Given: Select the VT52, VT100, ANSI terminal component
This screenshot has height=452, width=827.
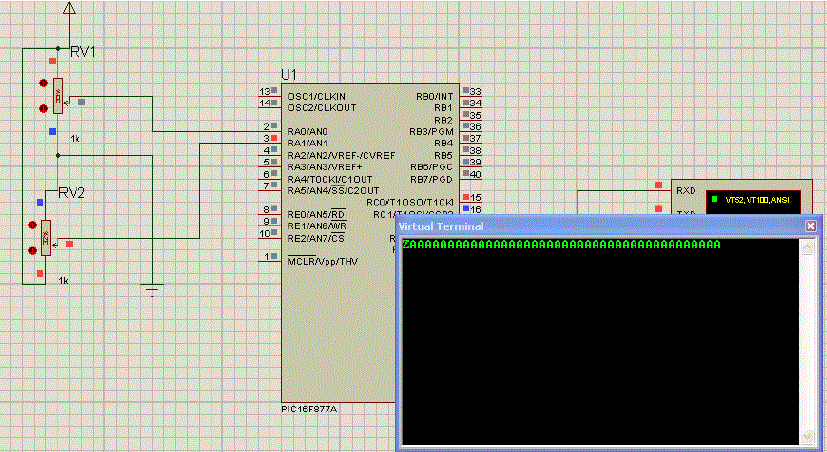Looking at the screenshot, I should [x=752, y=200].
